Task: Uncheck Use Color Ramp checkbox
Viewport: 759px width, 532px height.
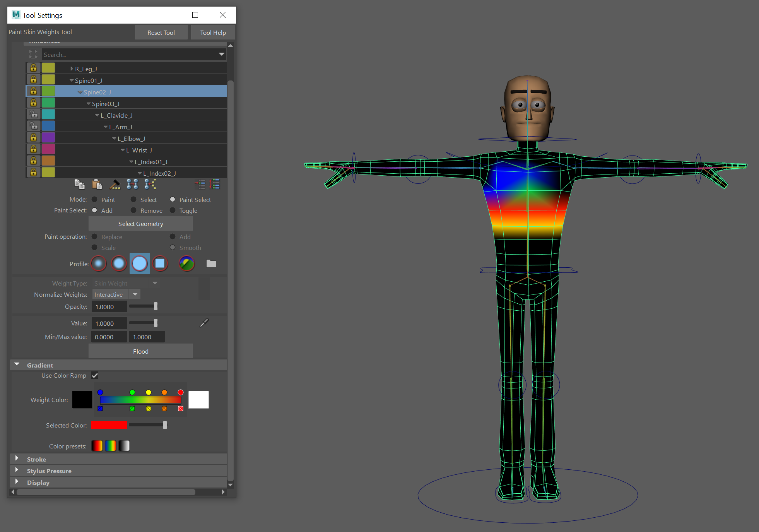Action: click(95, 375)
